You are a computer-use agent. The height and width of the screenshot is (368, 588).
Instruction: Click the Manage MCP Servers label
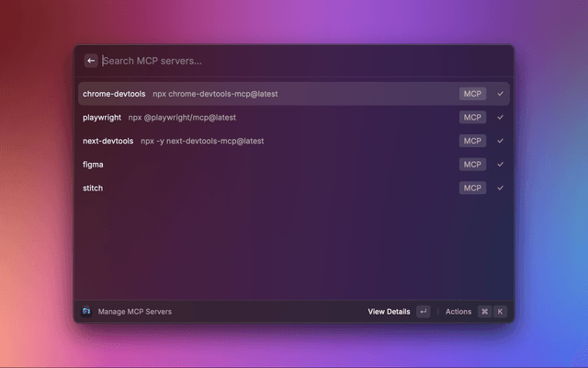pyautogui.click(x=135, y=312)
